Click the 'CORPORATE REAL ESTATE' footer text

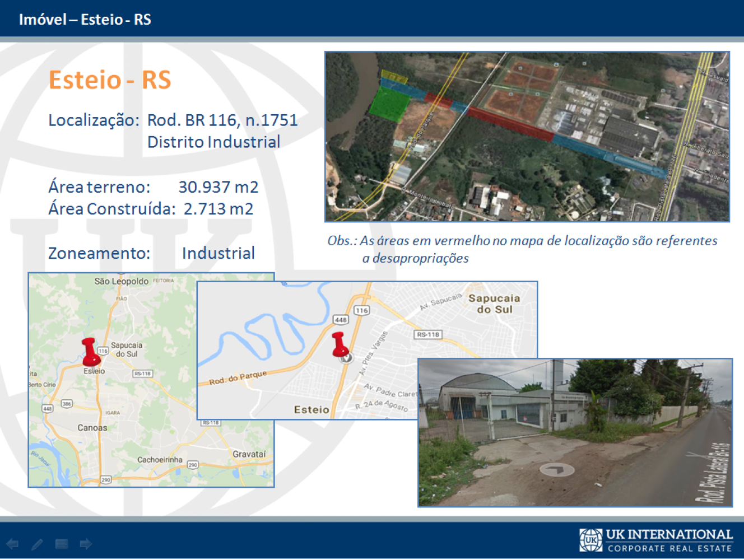[670, 549]
